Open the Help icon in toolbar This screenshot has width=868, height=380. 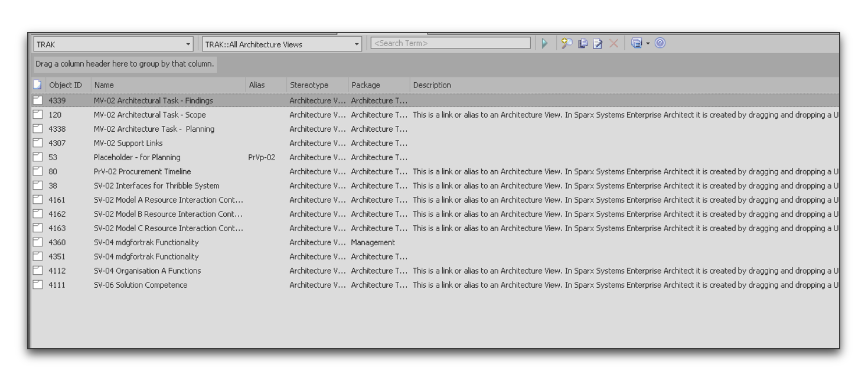pos(660,43)
